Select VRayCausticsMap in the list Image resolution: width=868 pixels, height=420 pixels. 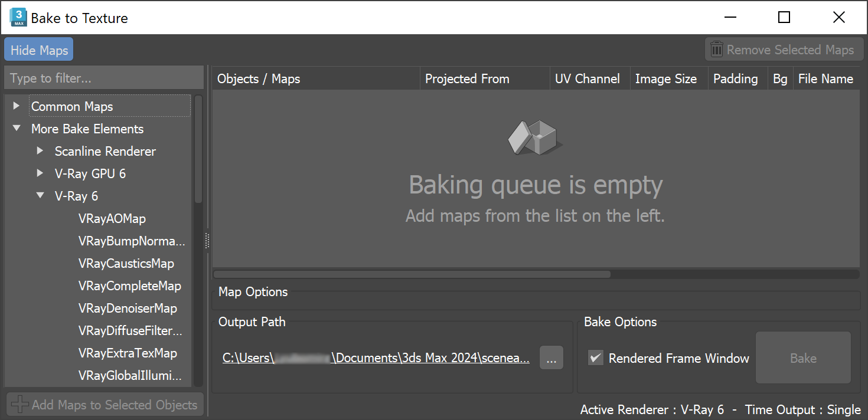pos(126,263)
